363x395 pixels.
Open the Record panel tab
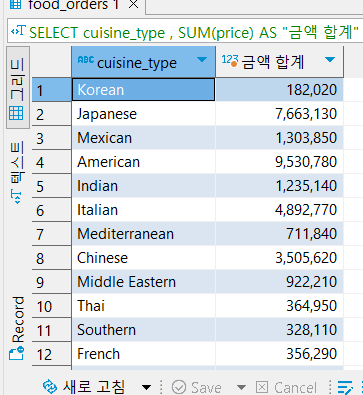[x=18, y=329]
